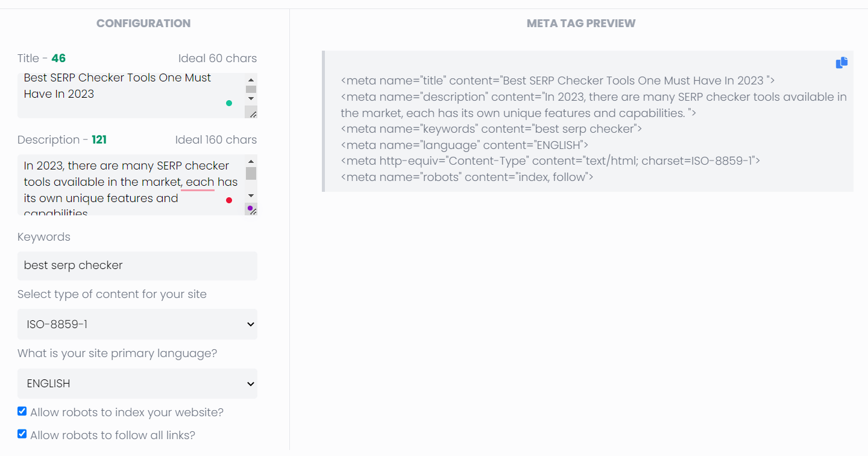This screenshot has width=868, height=456.
Task: Open the ISO-8859-1 charset dropdown
Action: 137,324
